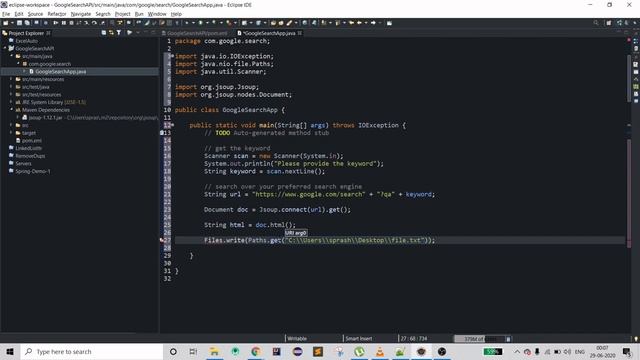Image resolution: width=640 pixels, height=360 pixels.
Task: Open the File menu
Action: pyautogui.click(x=6, y=14)
